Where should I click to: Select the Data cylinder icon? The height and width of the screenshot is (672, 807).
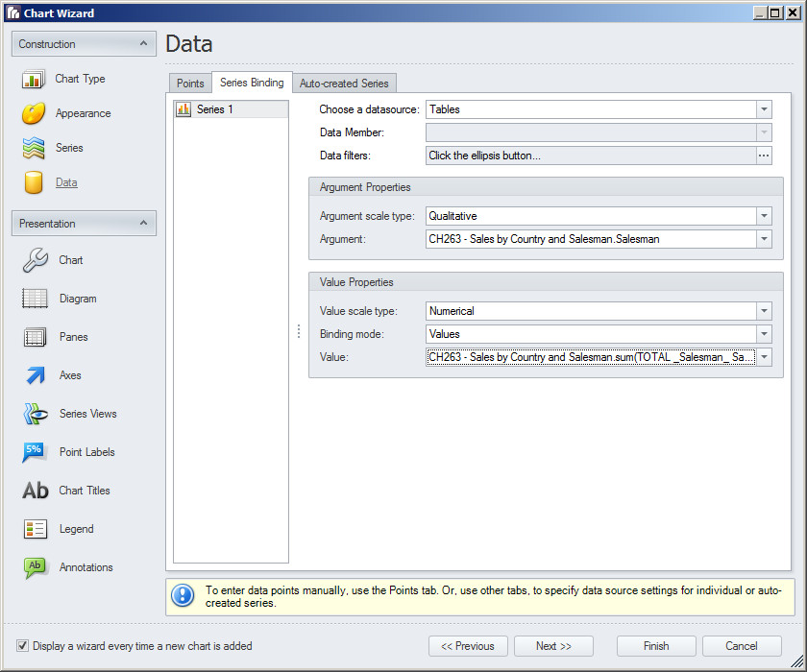tap(34, 182)
